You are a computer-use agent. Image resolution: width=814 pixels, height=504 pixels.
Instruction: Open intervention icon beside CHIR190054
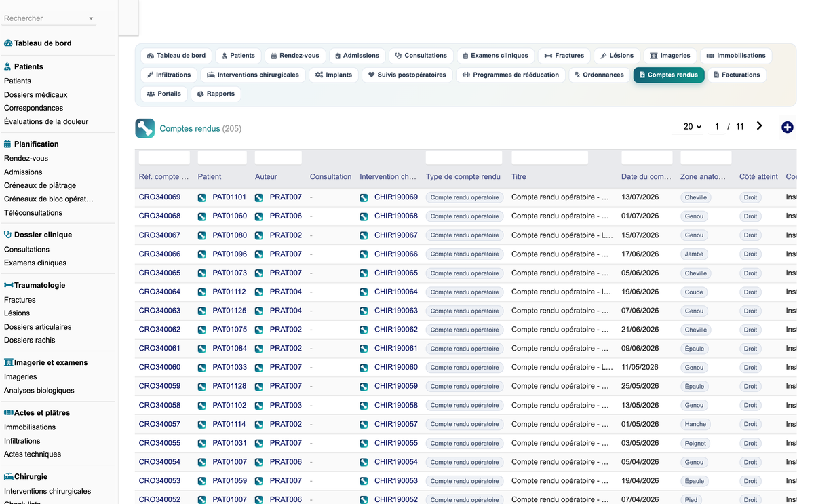tap(364, 462)
